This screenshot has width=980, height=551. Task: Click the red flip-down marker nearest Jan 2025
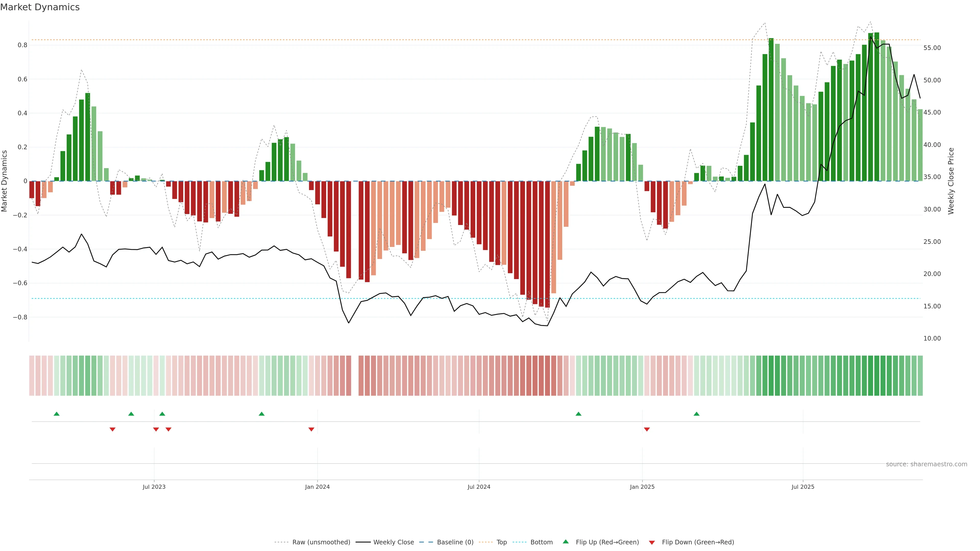pos(647,429)
